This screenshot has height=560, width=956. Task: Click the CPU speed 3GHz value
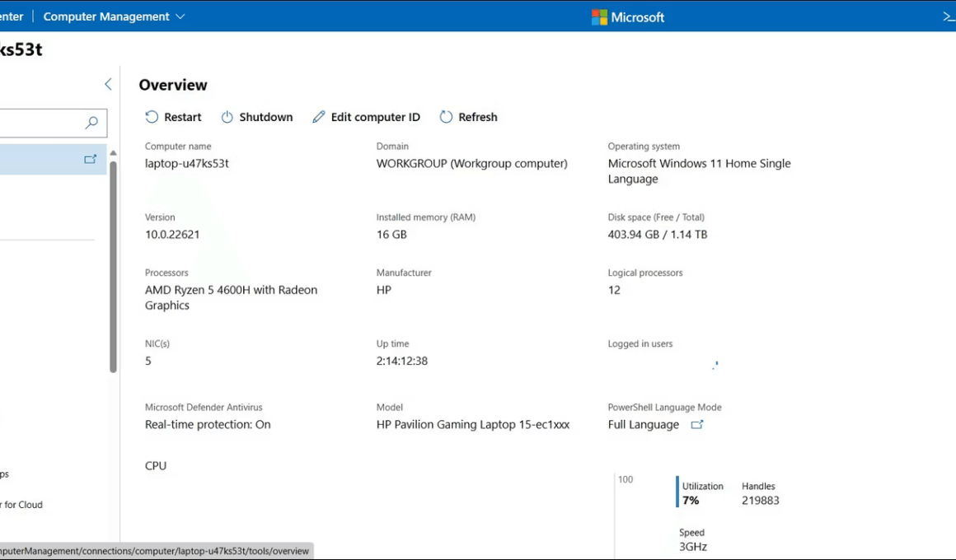[693, 547]
